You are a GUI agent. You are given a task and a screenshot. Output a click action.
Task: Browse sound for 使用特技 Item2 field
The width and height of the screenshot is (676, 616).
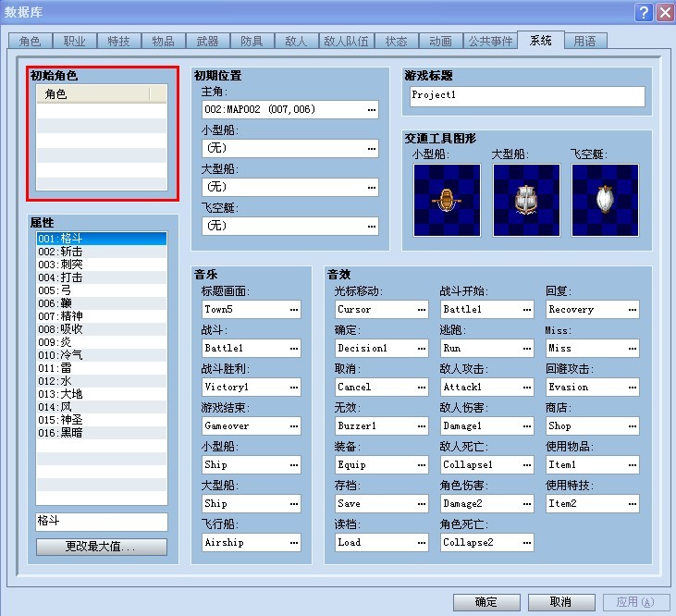click(632, 503)
